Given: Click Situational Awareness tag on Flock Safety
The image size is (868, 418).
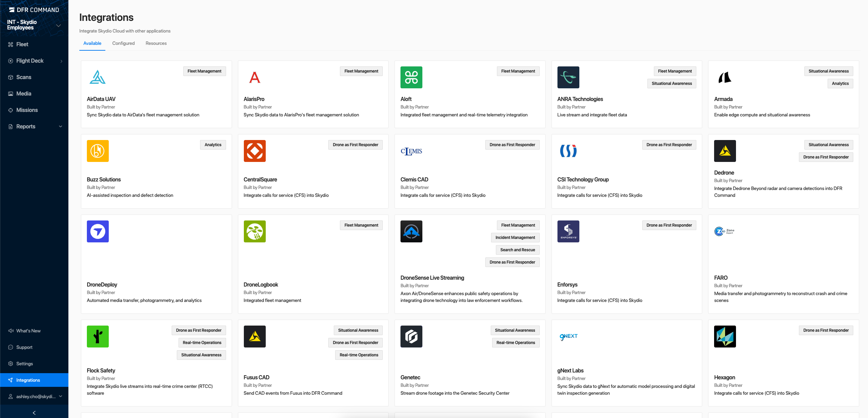Looking at the screenshot, I should tap(201, 355).
